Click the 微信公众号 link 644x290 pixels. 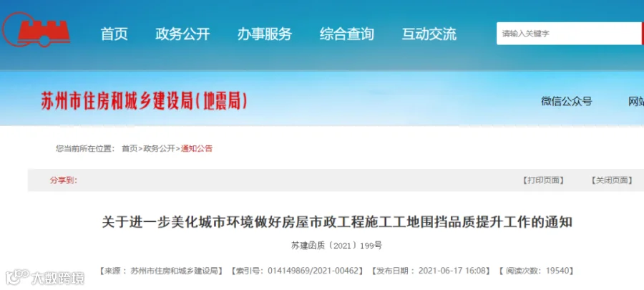(567, 102)
